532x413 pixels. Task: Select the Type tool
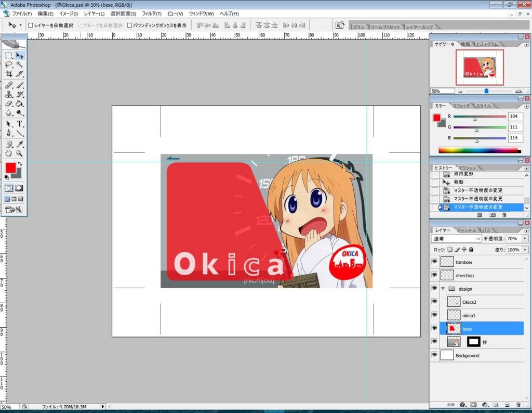(20, 124)
